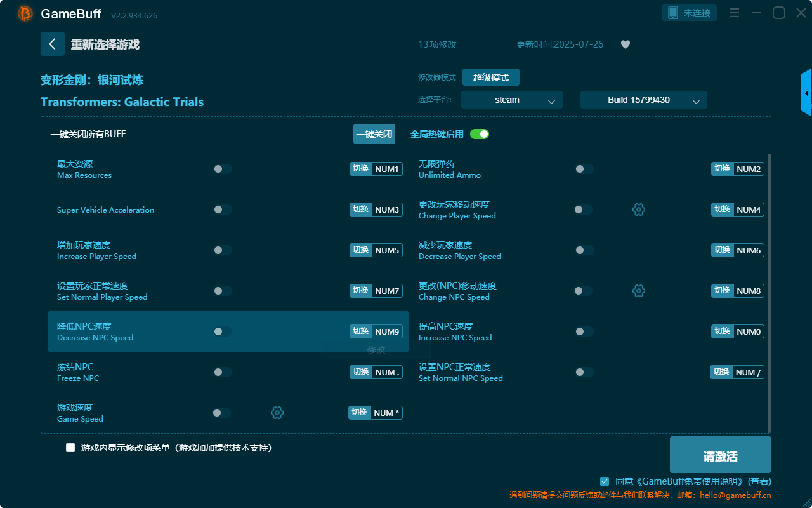Enable Unlimited Ammo switch
The height and width of the screenshot is (508, 812).
[x=584, y=169]
